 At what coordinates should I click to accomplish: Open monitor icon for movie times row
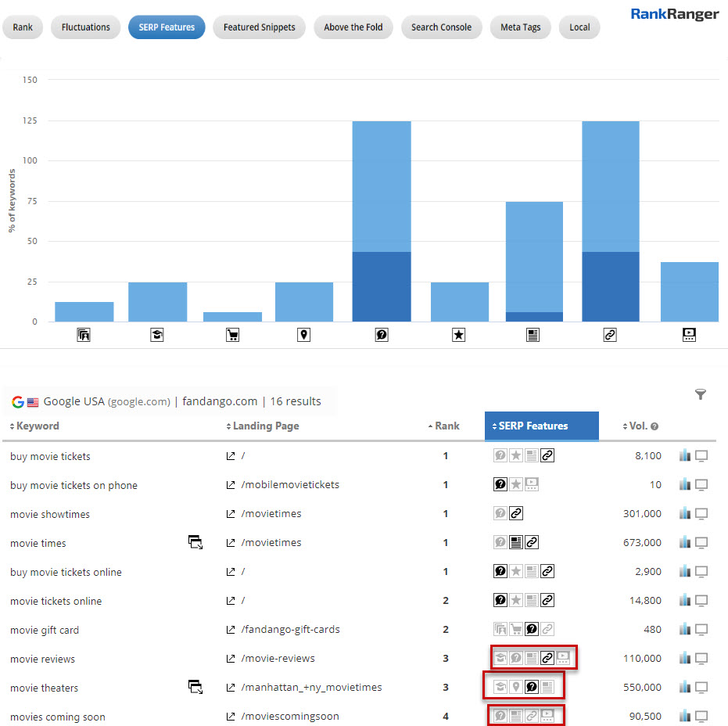pos(701,542)
